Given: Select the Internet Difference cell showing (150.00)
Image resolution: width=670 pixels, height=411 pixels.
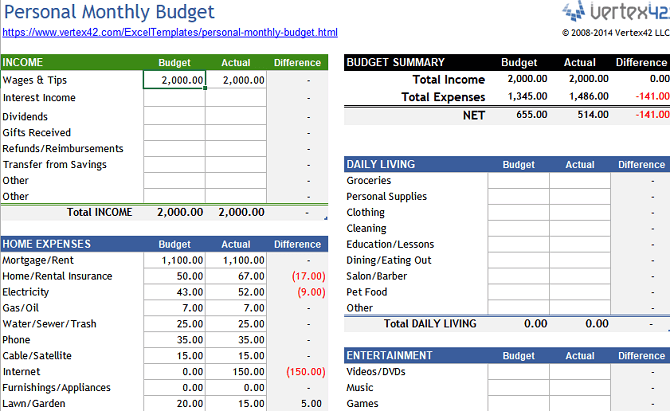Looking at the screenshot, I should (297, 372).
